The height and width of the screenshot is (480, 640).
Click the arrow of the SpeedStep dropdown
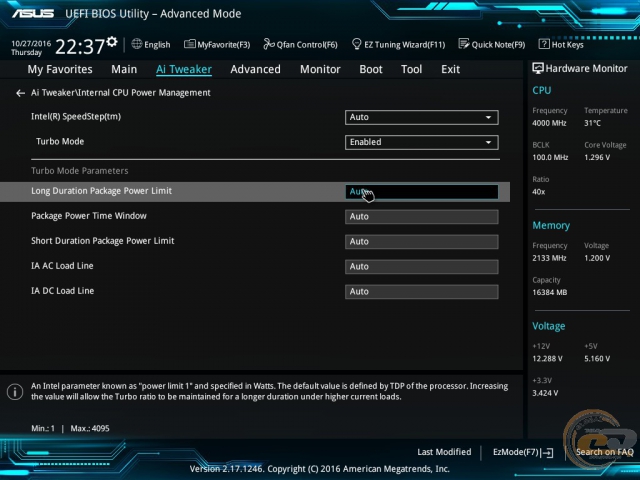488,118
